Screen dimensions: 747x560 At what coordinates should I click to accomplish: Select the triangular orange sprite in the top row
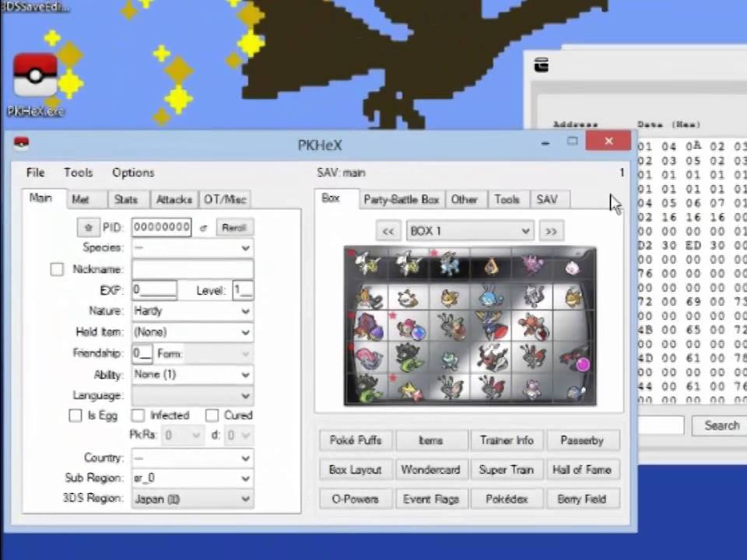(492, 267)
